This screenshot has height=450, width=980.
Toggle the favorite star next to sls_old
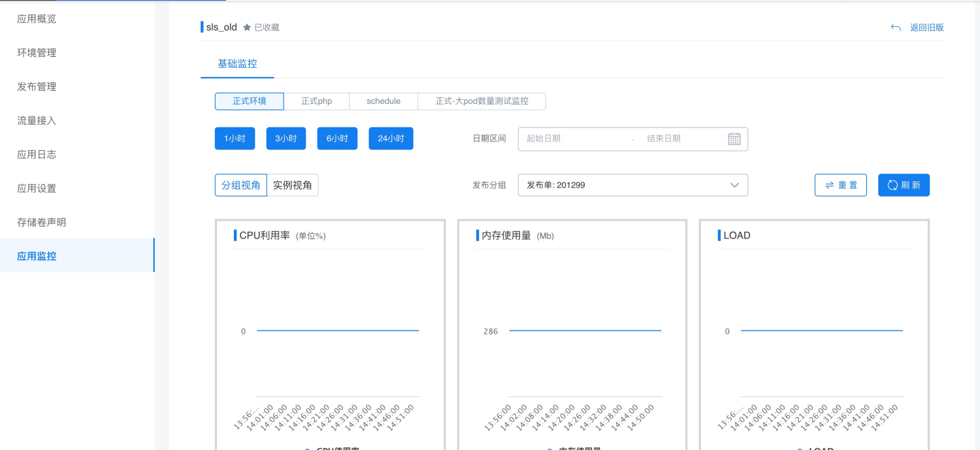pos(247,27)
